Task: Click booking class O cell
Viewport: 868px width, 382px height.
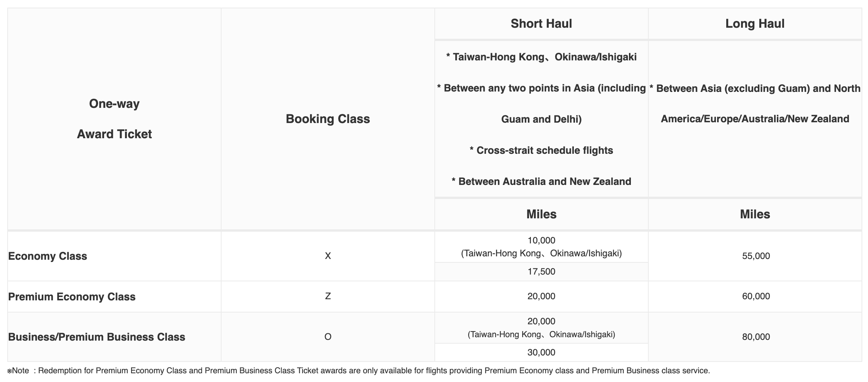Action: tap(328, 337)
